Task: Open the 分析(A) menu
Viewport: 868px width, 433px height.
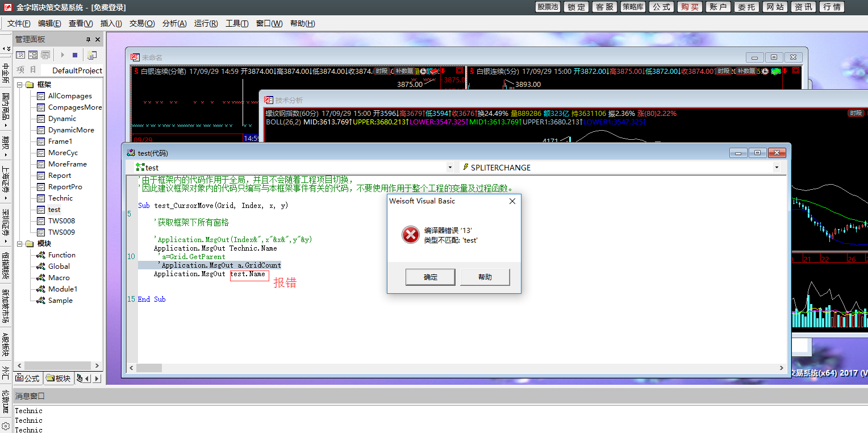Action: [x=174, y=23]
